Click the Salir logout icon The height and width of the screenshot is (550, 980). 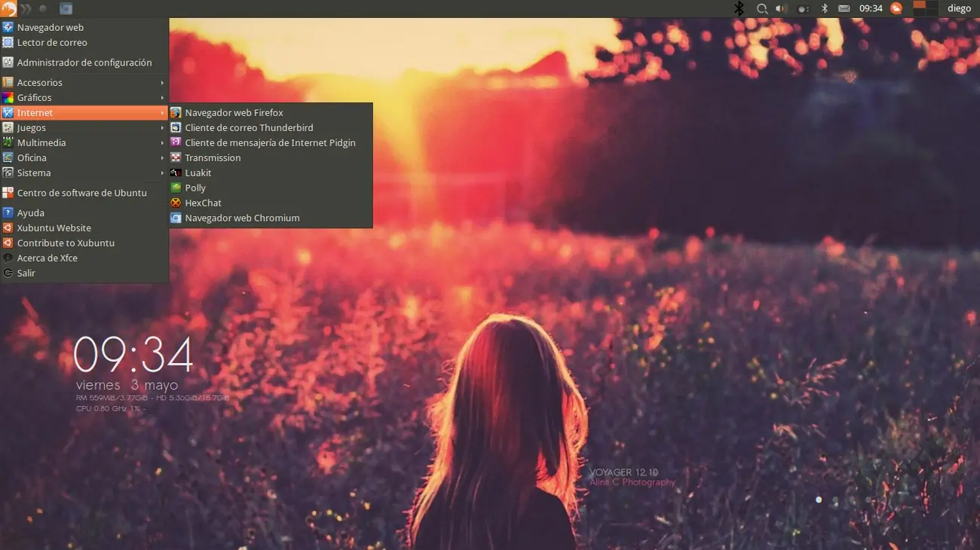[8, 273]
